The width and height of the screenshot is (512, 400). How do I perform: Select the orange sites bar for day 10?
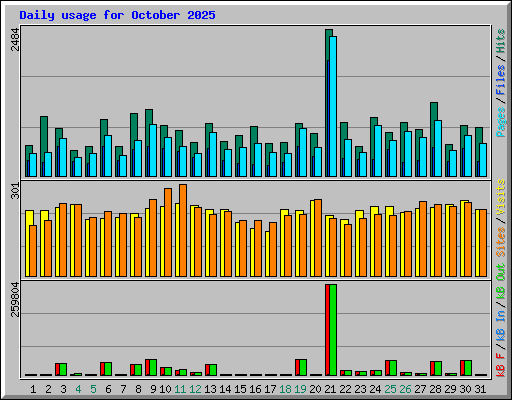[168, 232]
